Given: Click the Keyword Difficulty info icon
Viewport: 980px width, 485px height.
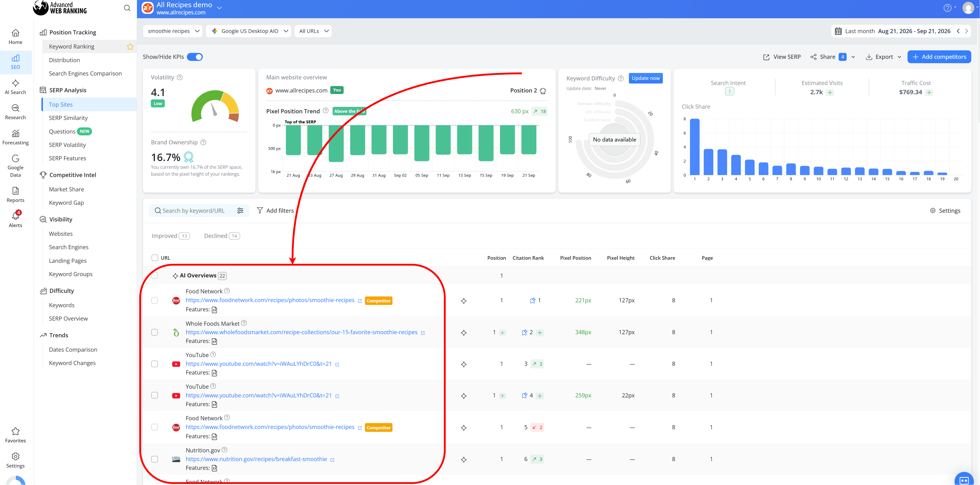Looking at the screenshot, I should 621,78.
